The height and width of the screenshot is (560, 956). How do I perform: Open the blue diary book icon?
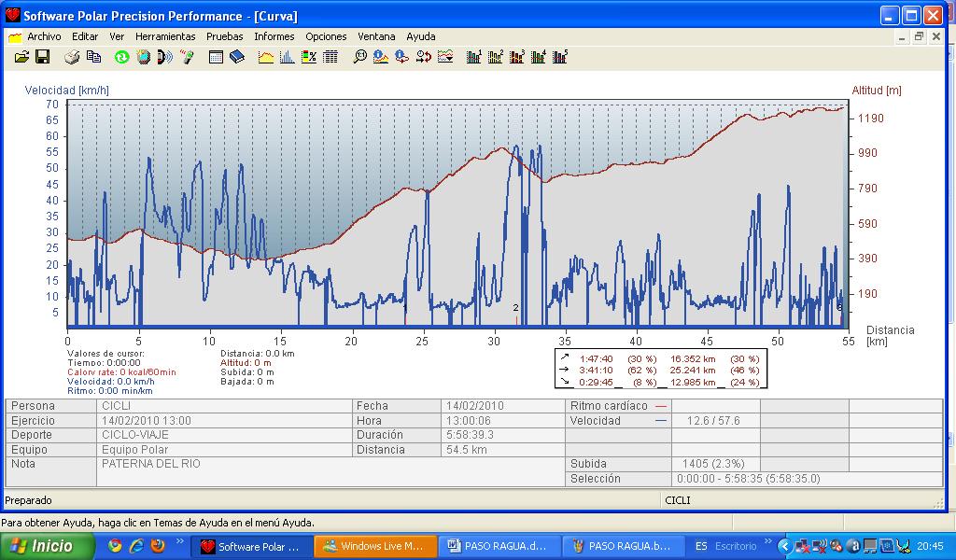coord(237,57)
